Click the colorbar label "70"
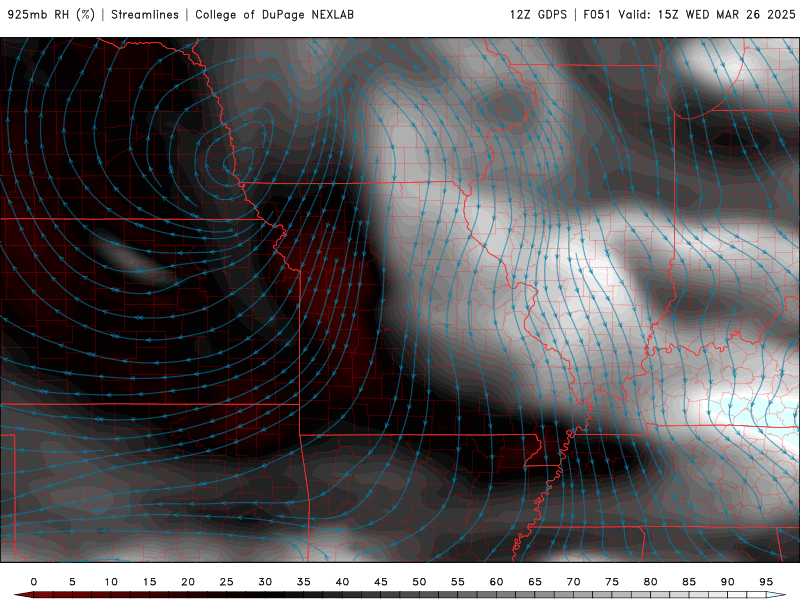The height and width of the screenshot is (600, 800). (573, 582)
